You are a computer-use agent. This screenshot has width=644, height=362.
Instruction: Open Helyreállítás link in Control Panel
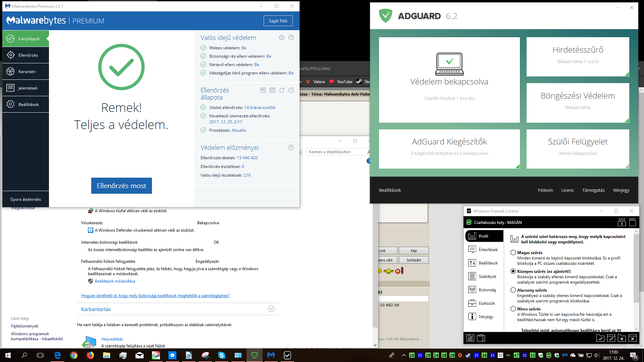[x=112, y=339]
